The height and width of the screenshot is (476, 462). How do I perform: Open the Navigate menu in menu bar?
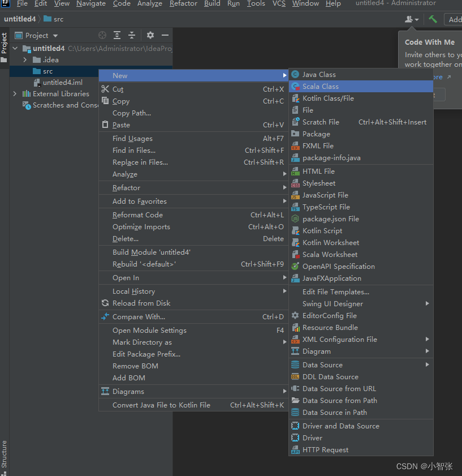(x=91, y=3)
